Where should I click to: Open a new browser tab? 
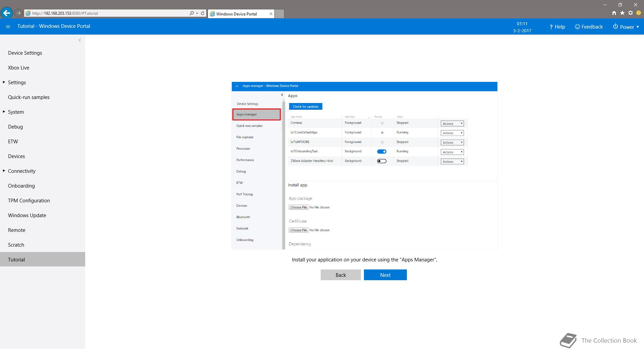(279, 14)
